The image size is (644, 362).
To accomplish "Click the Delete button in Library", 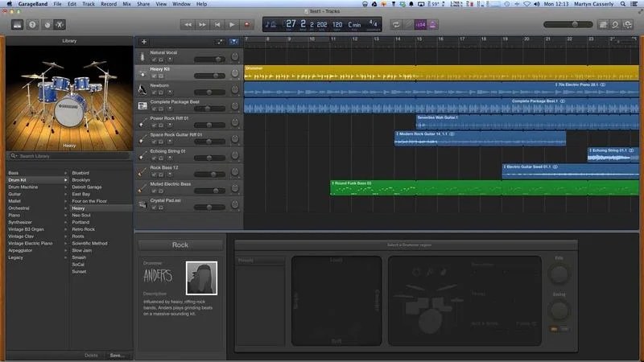I will coord(91,356).
